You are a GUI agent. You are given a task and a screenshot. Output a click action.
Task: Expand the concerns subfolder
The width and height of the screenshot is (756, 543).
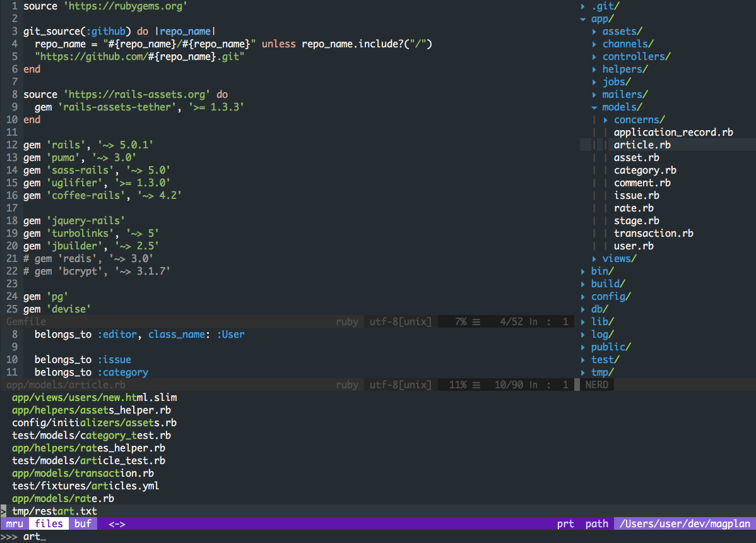click(x=606, y=120)
